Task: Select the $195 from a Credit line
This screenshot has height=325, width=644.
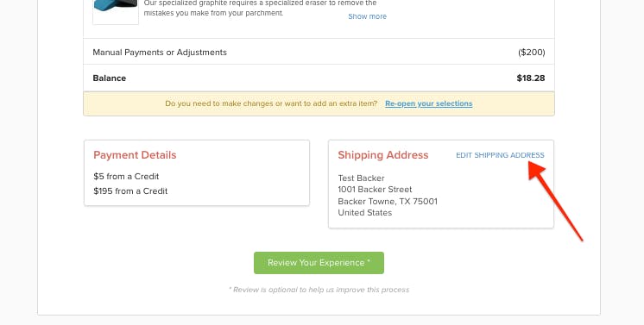Action: (x=130, y=191)
